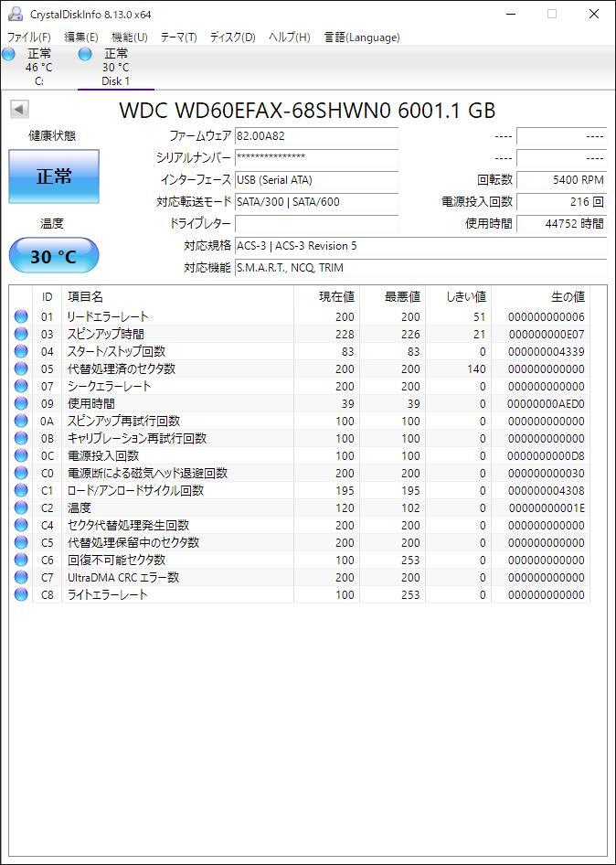The height and width of the screenshot is (865, 616).
Task: Open the ファイル(F) menu
Action: pyautogui.click(x=28, y=37)
